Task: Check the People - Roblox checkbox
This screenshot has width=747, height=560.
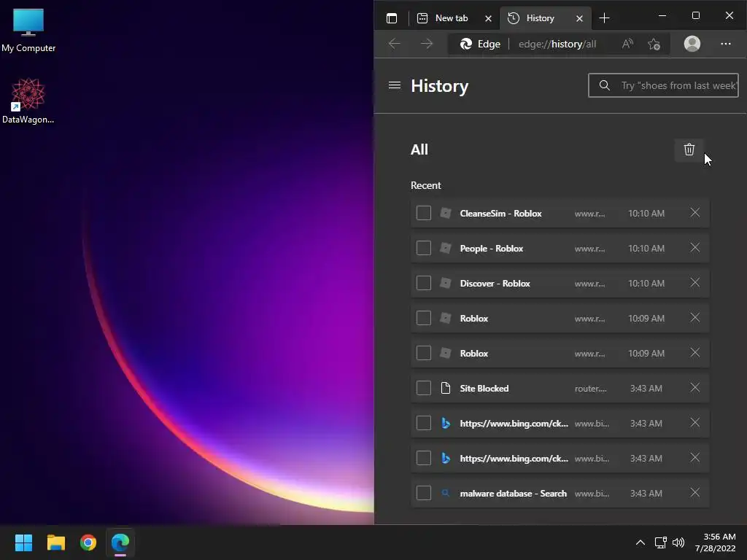Action: 424,248
